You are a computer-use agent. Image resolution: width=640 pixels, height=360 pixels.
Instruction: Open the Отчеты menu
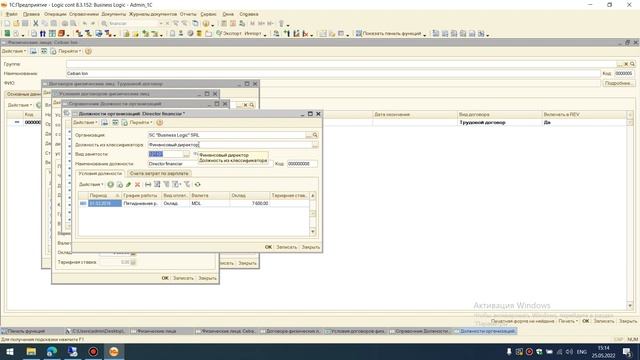188,14
